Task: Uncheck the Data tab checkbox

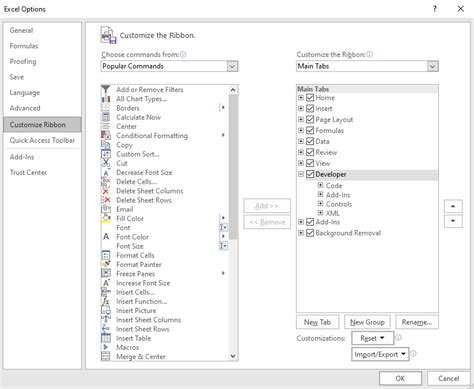Action: 310,141
